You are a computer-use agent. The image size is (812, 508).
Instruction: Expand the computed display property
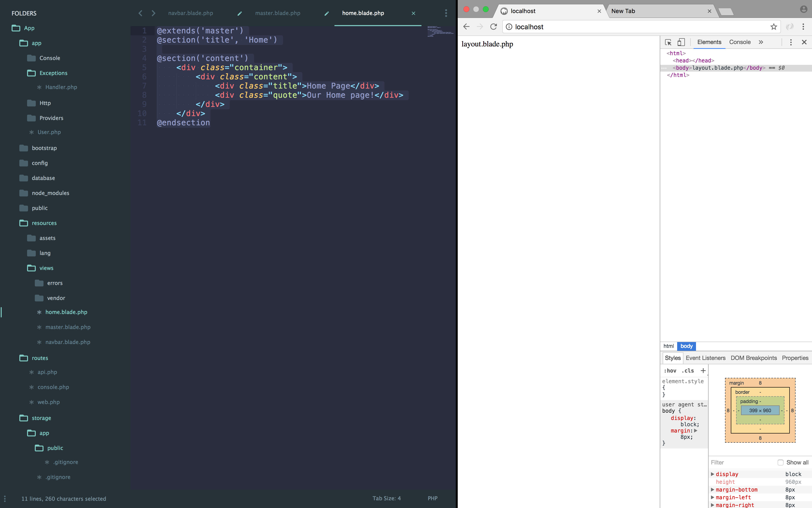point(712,474)
